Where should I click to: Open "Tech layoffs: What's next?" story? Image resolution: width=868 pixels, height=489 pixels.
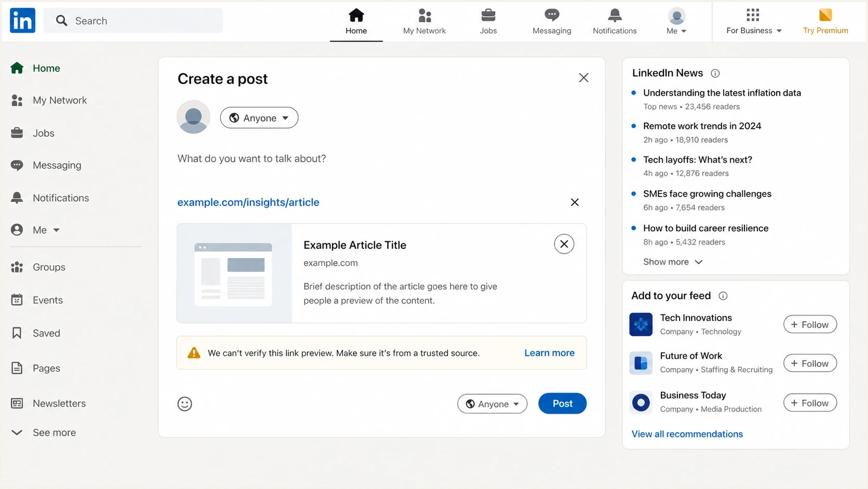[x=698, y=160]
